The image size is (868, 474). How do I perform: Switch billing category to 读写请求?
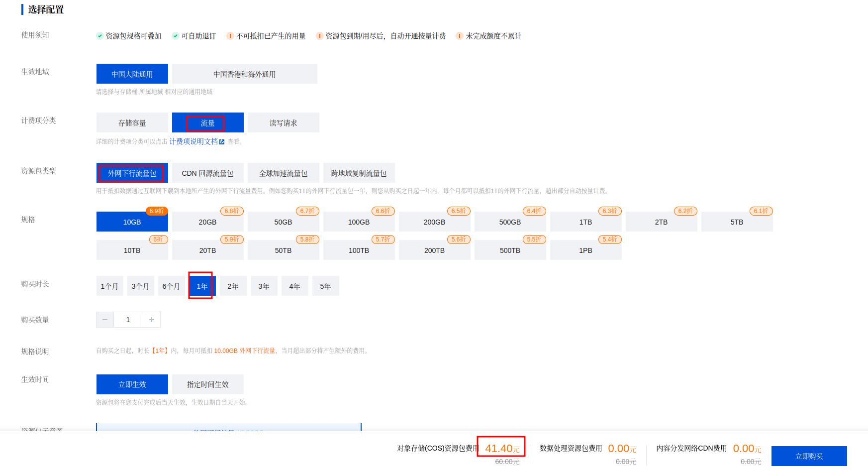283,123
